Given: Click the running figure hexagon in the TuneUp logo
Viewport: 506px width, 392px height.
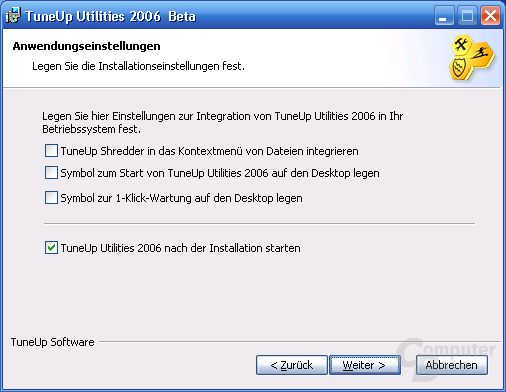Looking at the screenshot, I should click(481, 54).
